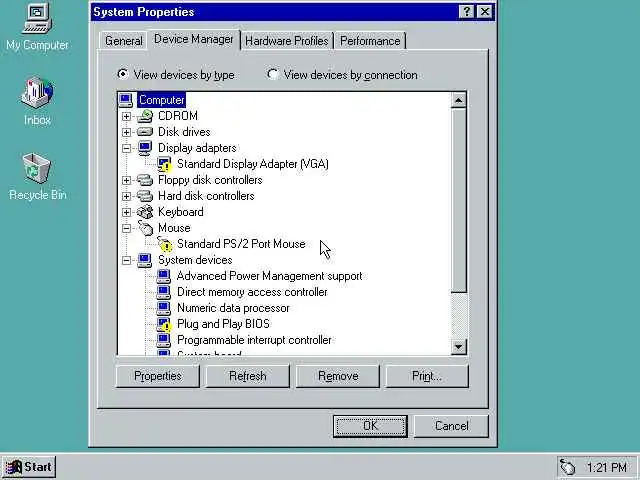The image size is (640, 480).
Task: Click the 1:21 PM taskbar clock
Action: (607, 467)
